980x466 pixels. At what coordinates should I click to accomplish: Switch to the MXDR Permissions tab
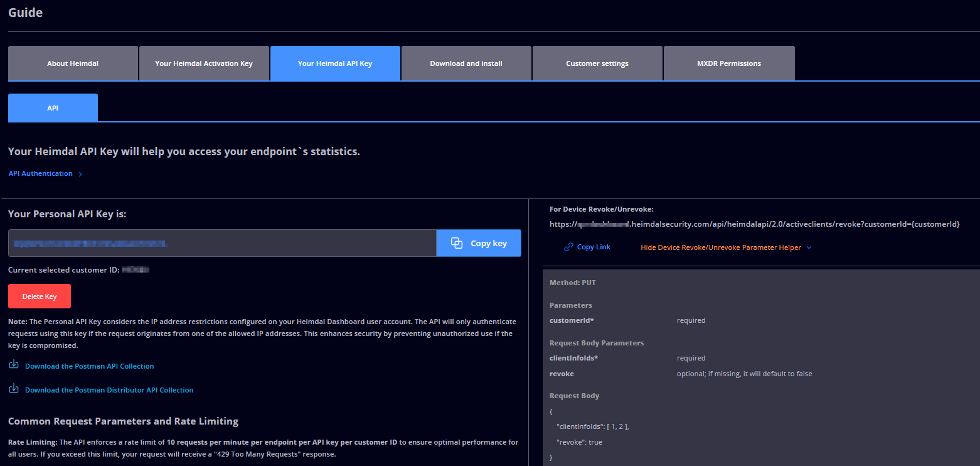click(x=729, y=63)
